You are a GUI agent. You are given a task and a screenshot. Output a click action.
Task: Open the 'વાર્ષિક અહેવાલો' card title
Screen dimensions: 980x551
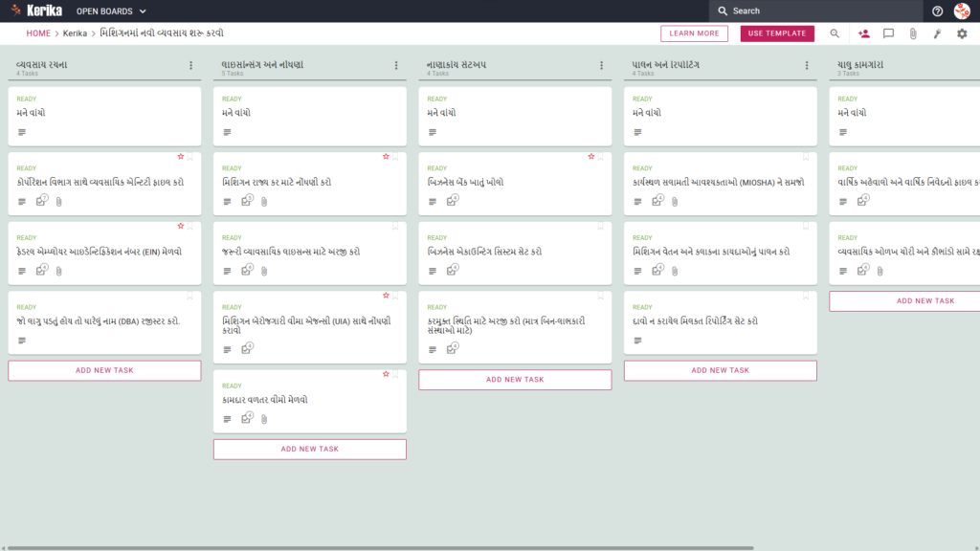[x=909, y=183]
